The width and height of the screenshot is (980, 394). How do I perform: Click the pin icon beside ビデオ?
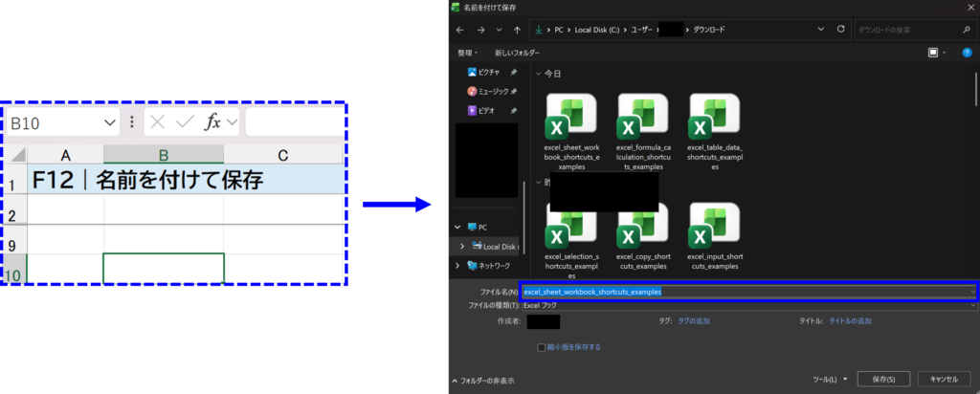point(513,111)
